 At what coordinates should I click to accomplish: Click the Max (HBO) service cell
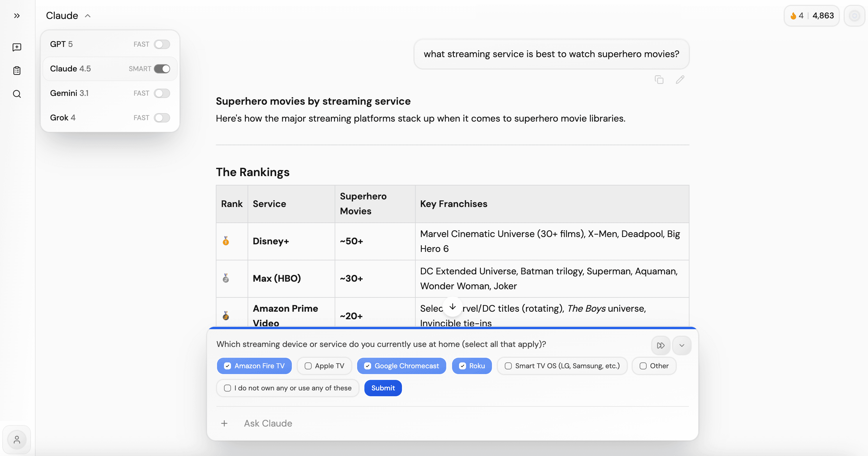click(291, 279)
